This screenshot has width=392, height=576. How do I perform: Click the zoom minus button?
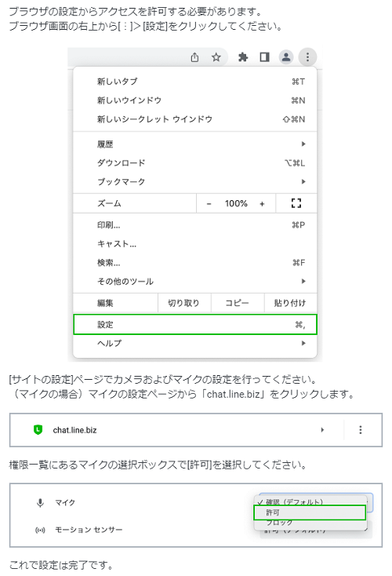click(x=209, y=203)
